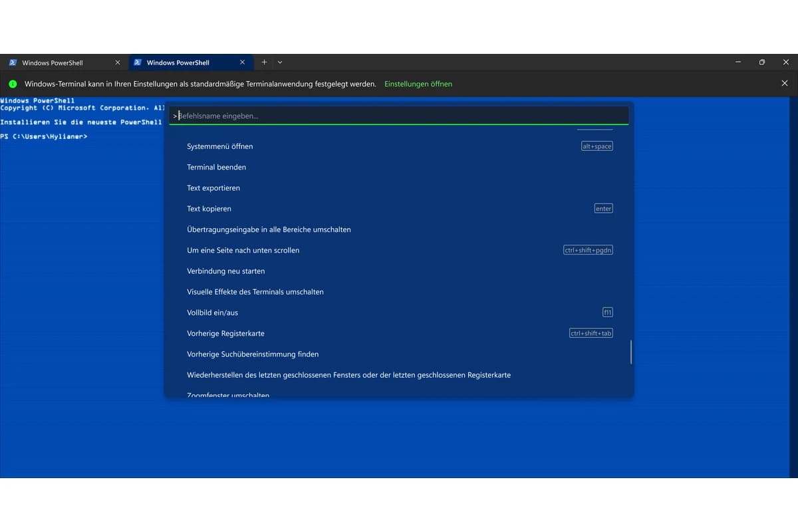This screenshot has width=798, height=532.
Task: Run Verbindung neu starten command
Action: pyautogui.click(x=399, y=271)
